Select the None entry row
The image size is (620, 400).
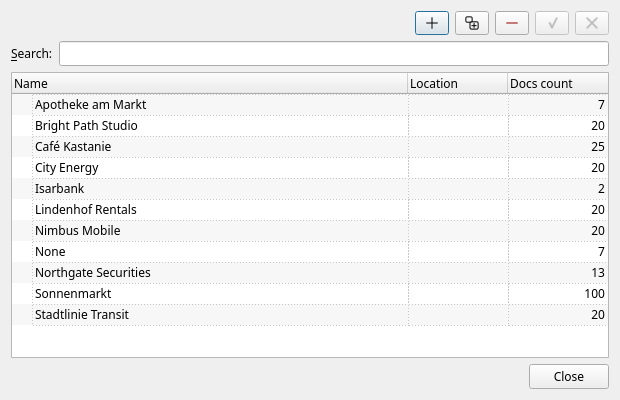[x=310, y=251]
